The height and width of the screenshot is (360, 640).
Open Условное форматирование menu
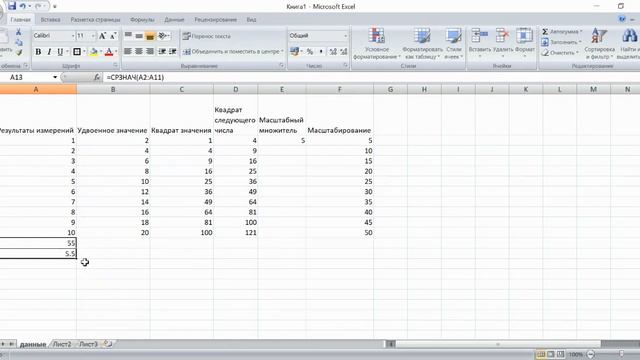[377, 44]
